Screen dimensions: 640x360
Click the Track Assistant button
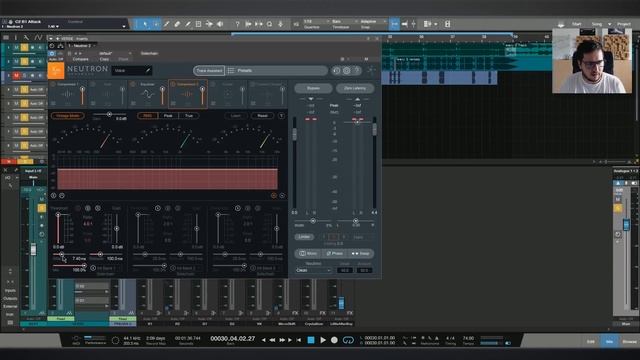(209, 71)
